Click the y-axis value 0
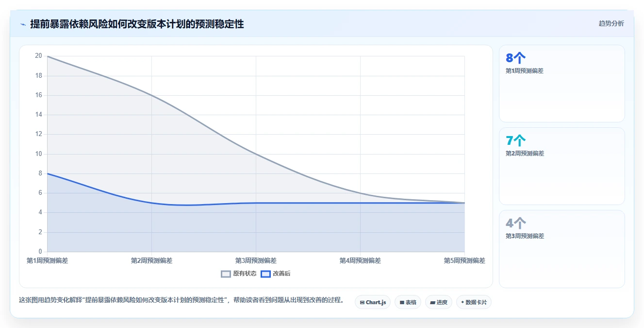The image size is (644, 328). click(40, 252)
